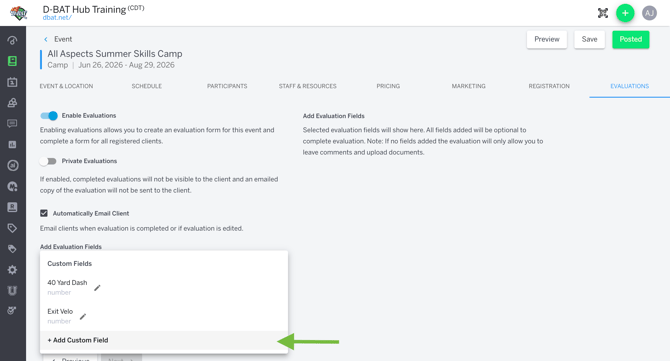This screenshot has height=361, width=670.
Task: Open the reports chart sidebar icon
Action: pos(12,144)
